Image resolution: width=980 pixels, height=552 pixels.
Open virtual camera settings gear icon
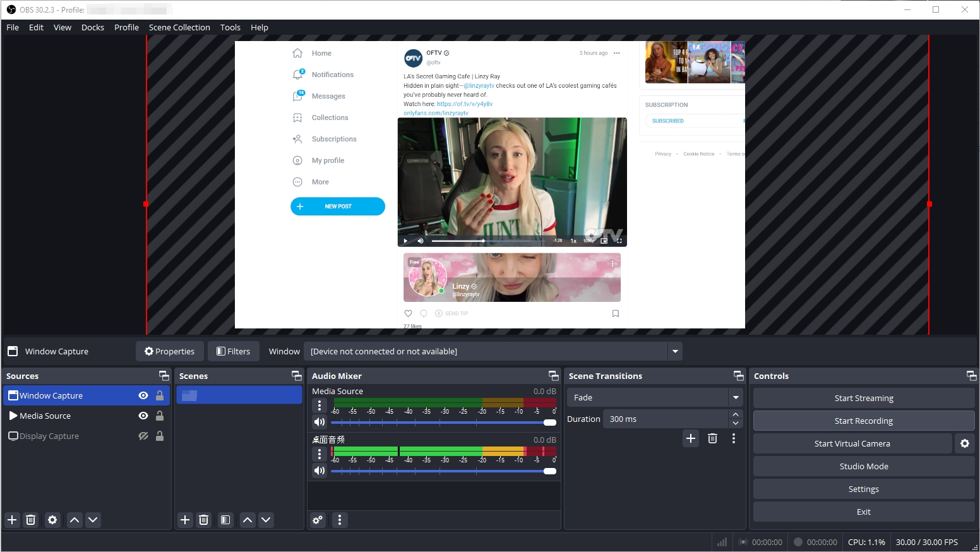click(x=964, y=443)
